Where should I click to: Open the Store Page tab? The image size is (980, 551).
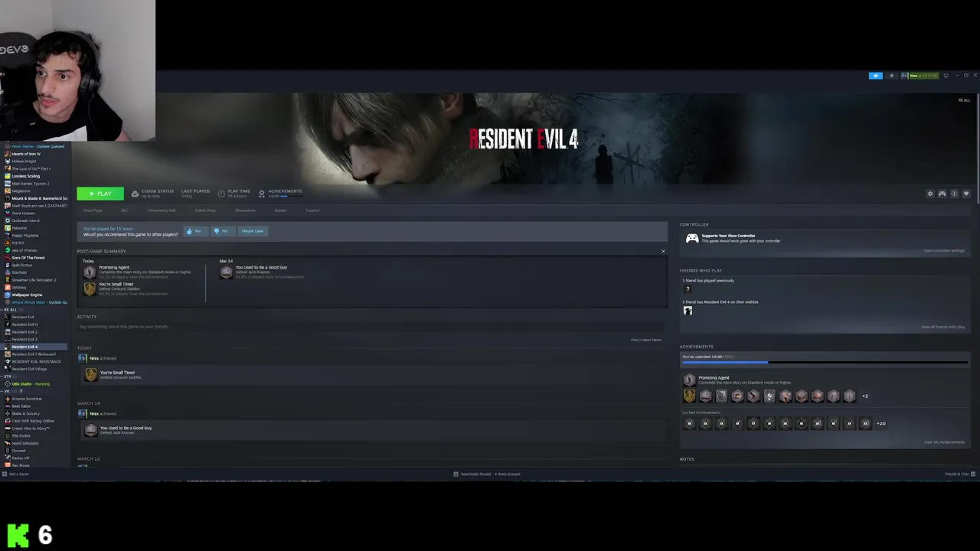pyautogui.click(x=93, y=210)
